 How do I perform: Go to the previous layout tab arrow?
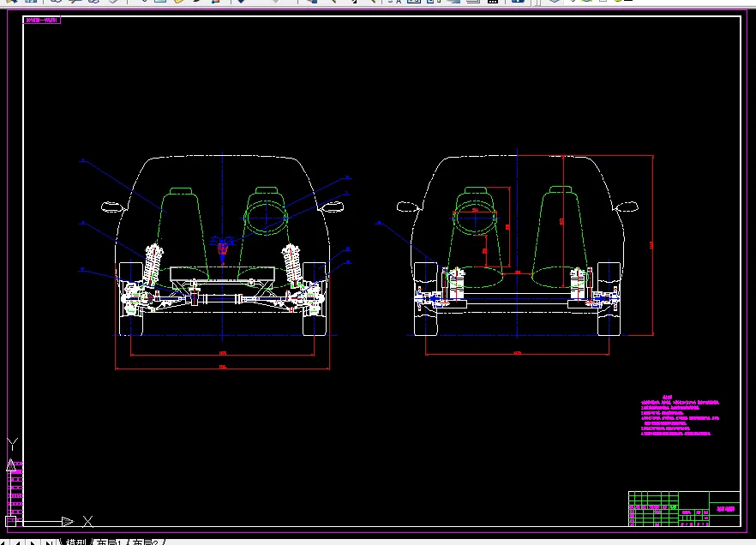[x=17, y=542]
